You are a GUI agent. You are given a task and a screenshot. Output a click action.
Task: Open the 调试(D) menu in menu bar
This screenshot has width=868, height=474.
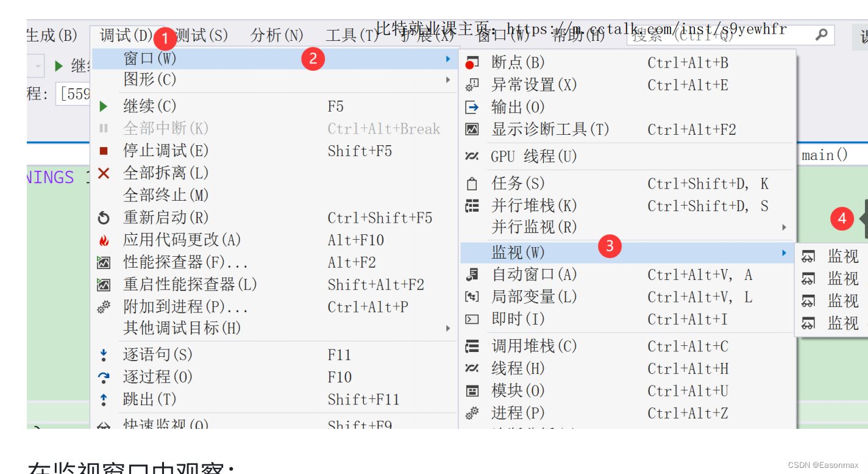click(126, 35)
